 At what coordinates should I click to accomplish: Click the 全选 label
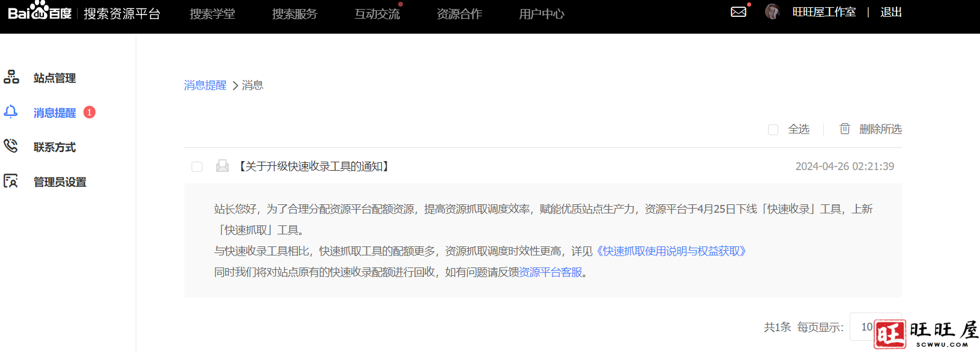coord(799,129)
